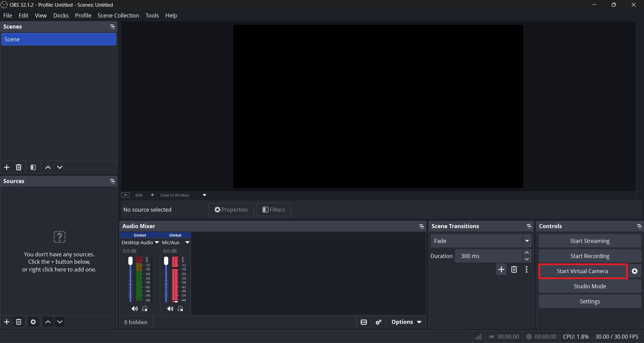The image size is (644, 343).
Task: Open scene filters icon in Scenes dock
Action: (x=33, y=167)
